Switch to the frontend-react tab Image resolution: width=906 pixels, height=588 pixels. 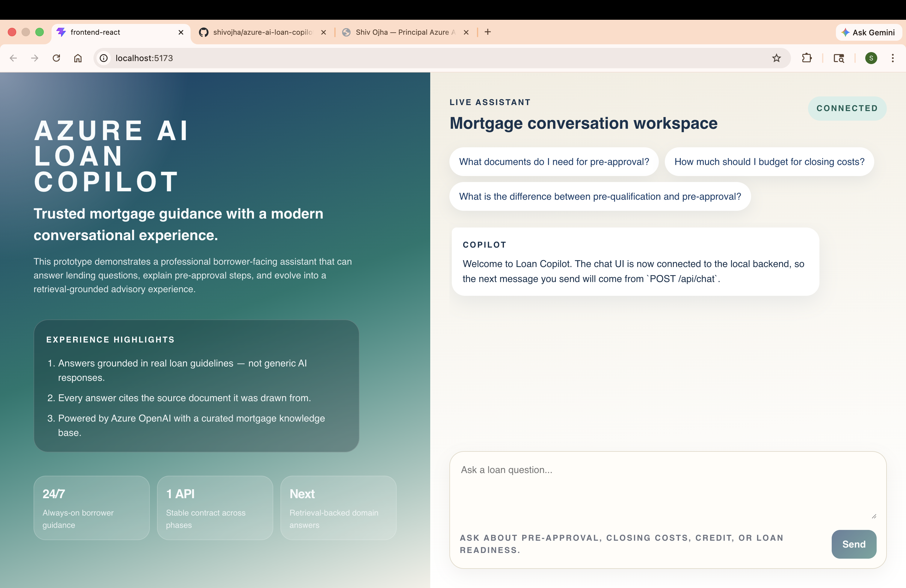pyautogui.click(x=120, y=32)
